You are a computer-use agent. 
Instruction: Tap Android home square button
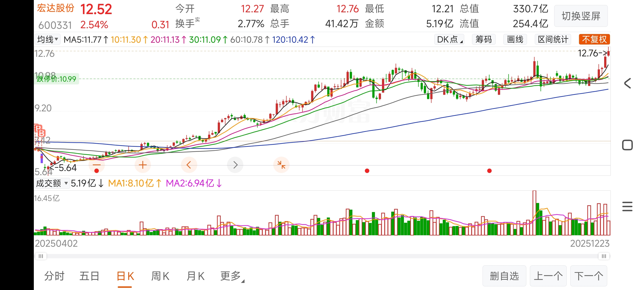[x=627, y=145]
